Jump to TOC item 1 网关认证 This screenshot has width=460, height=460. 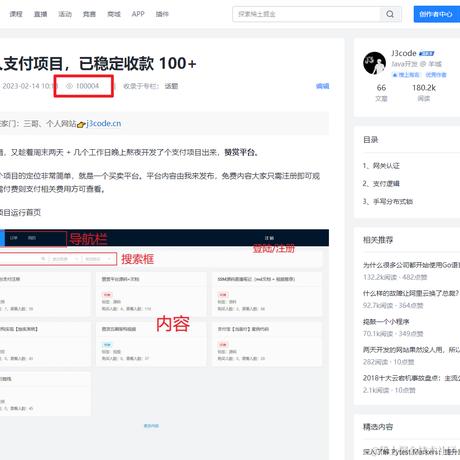381,166
